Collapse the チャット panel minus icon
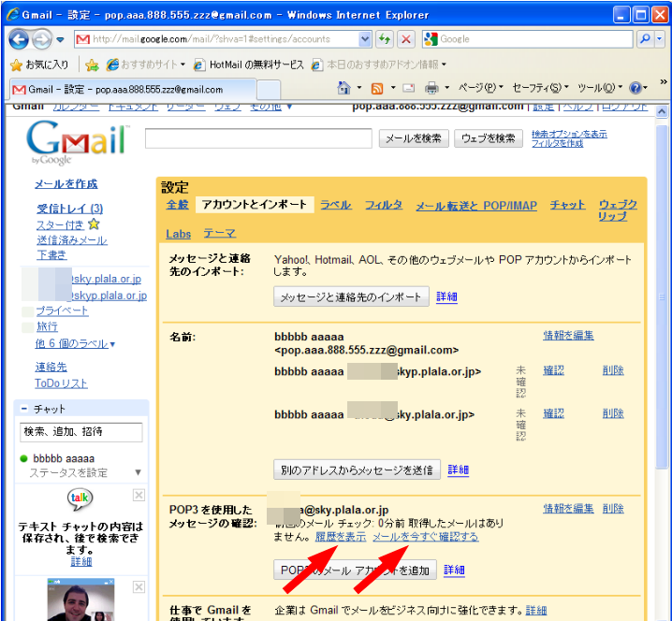This screenshot has height=621, width=672. point(24,409)
